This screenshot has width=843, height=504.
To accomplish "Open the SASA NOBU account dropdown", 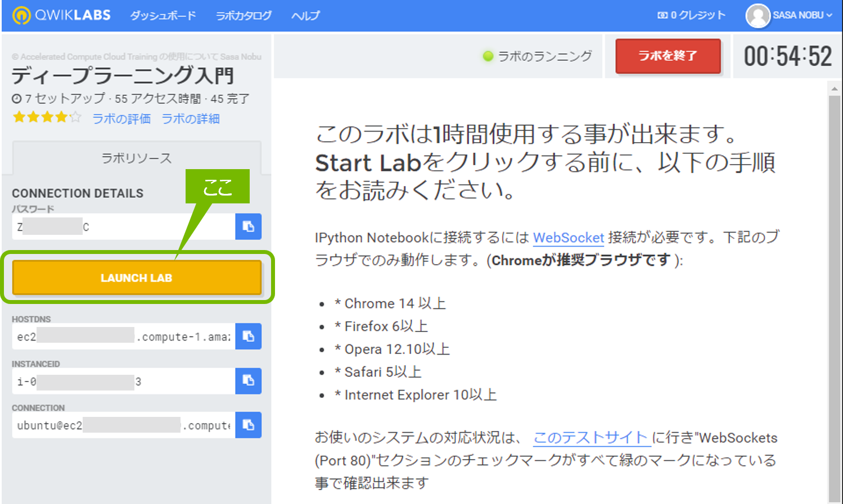I will (x=802, y=15).
